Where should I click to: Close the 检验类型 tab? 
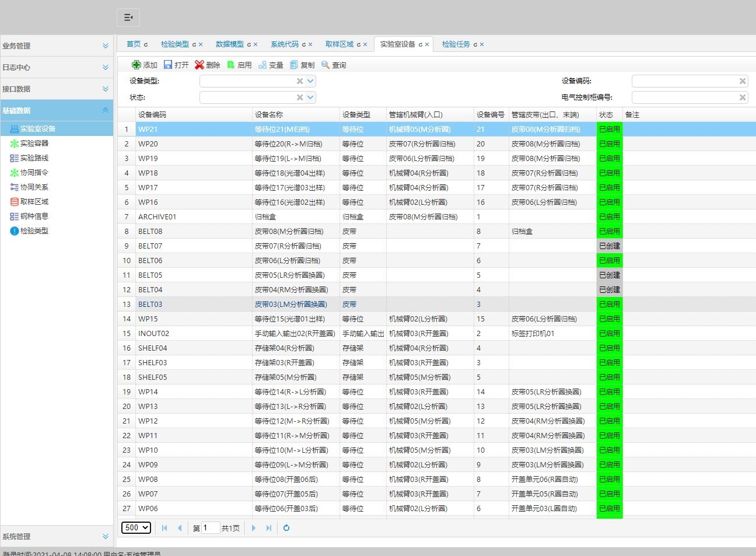pyautogui.click(x=201, y=44)
